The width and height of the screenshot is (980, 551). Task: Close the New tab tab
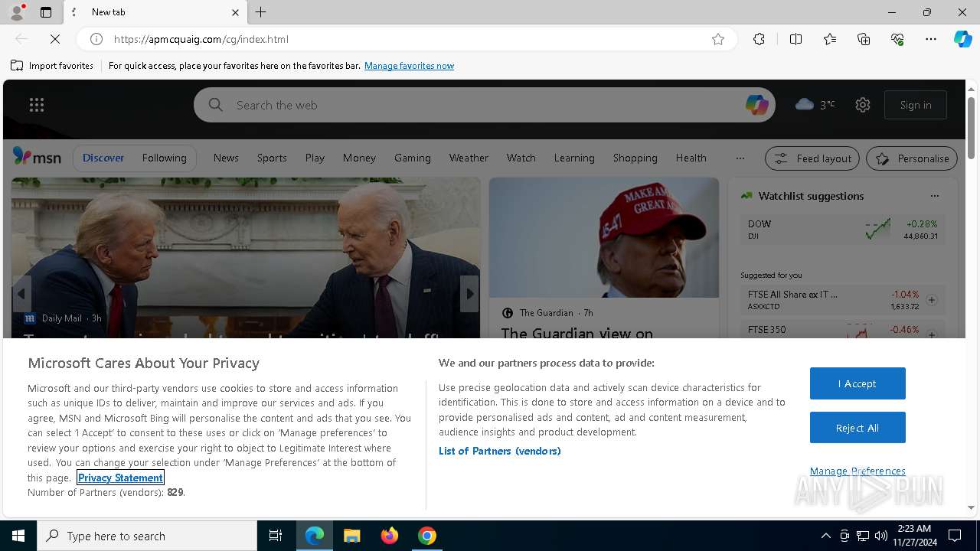click(x=235, y=12)
